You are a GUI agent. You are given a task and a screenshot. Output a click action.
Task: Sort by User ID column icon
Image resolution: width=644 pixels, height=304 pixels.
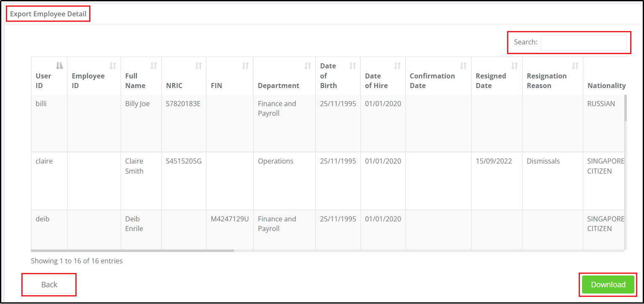tap(59, 65)
